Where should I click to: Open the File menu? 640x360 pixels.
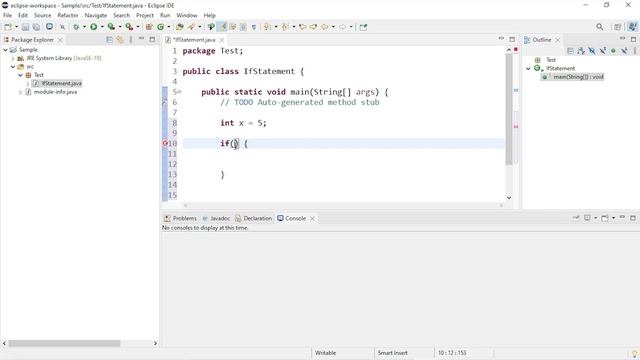coord(7,15)
